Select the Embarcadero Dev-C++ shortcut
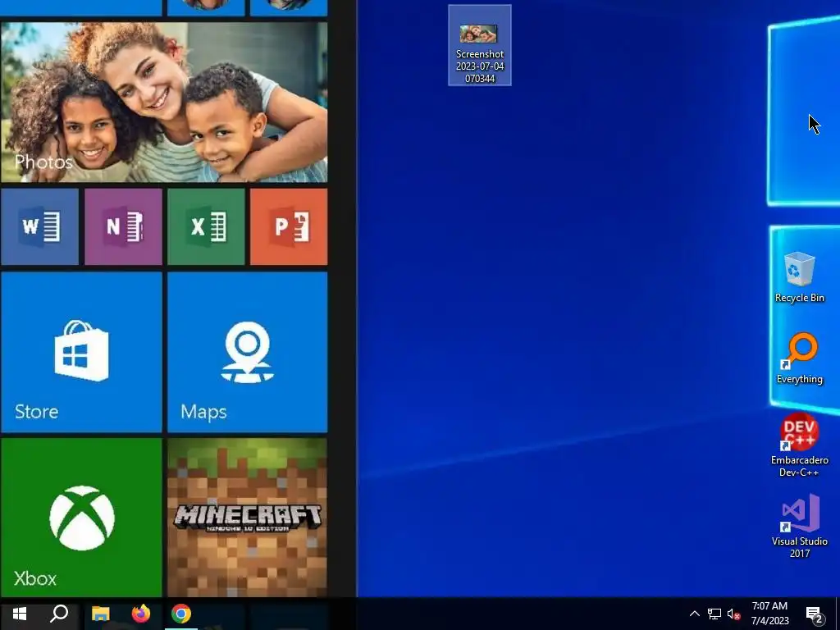 (799, 445)
